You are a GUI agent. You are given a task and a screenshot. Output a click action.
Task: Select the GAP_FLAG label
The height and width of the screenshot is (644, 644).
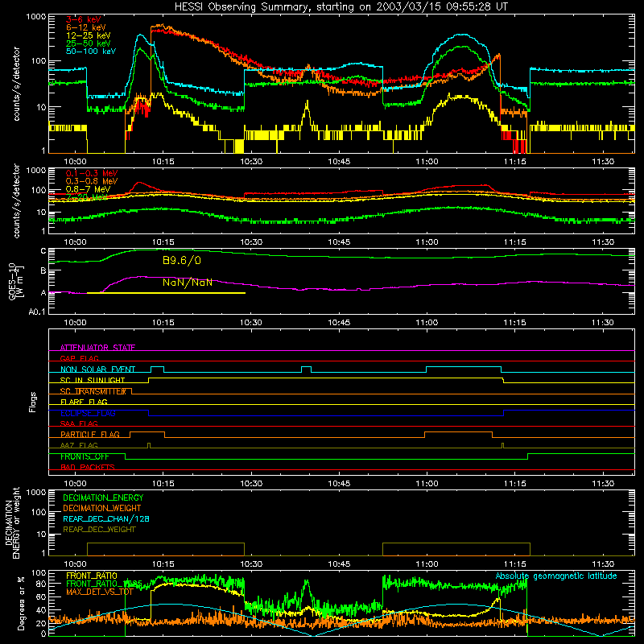(79, 358)
